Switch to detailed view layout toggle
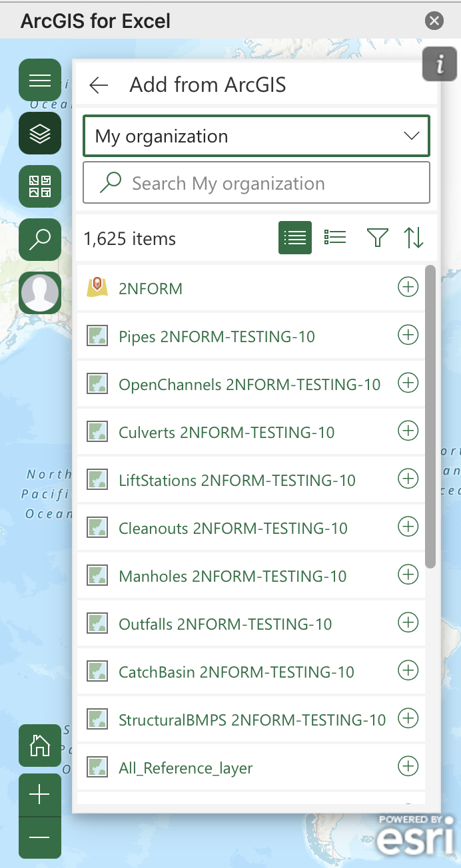Image resolution: width=461 pixels, height=868 pixels. click(334, 237)
